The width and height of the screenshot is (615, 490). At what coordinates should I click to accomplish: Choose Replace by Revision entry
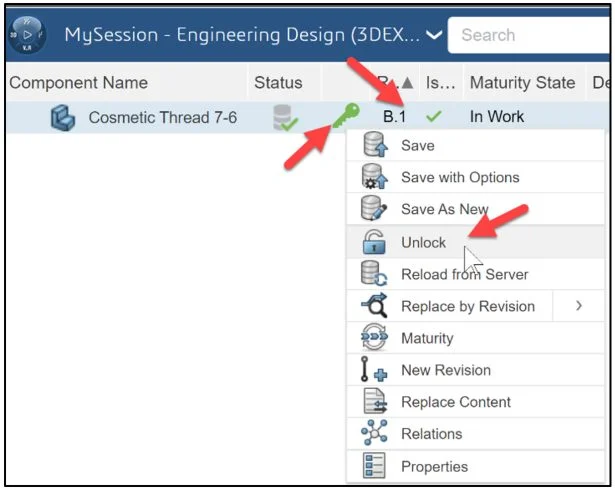click(449, 306)
